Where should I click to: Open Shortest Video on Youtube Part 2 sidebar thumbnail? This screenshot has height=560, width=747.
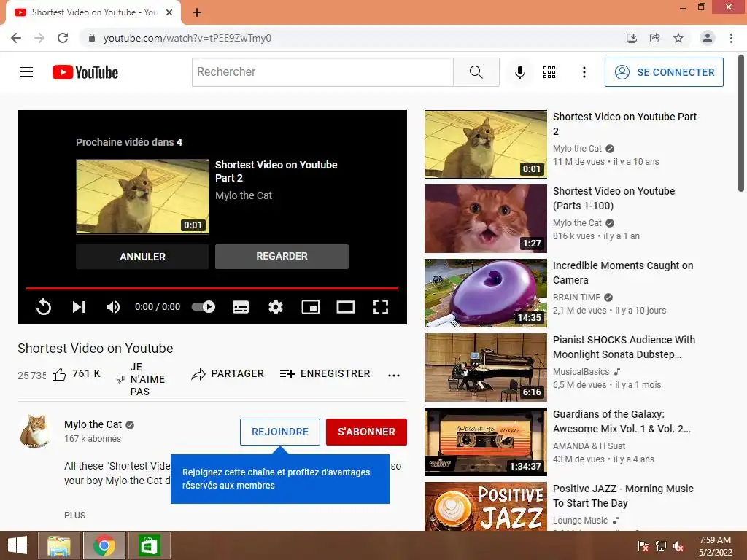pos(485,144)
